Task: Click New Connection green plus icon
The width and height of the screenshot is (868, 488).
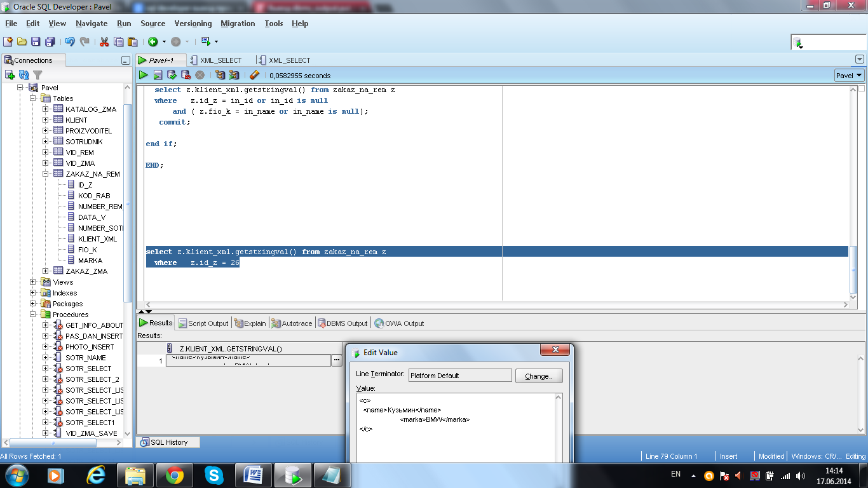Action: pos(10,75)
